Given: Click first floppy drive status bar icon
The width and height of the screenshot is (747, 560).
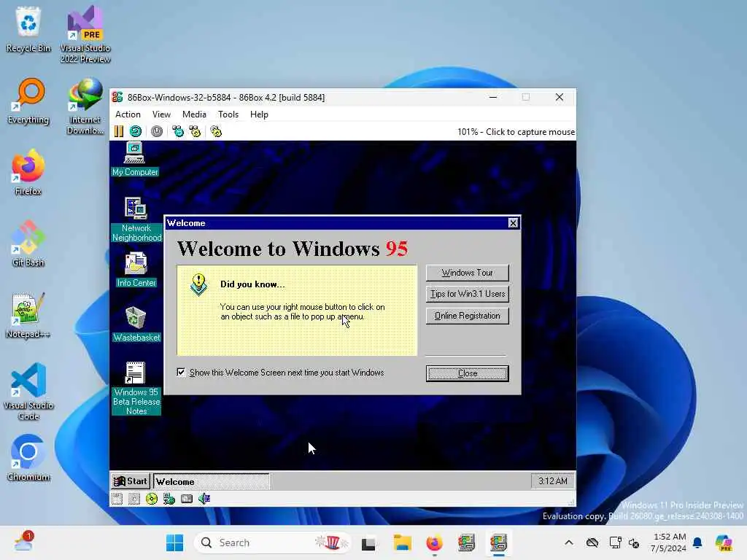Looking at the screenshot, I should 117,499.
